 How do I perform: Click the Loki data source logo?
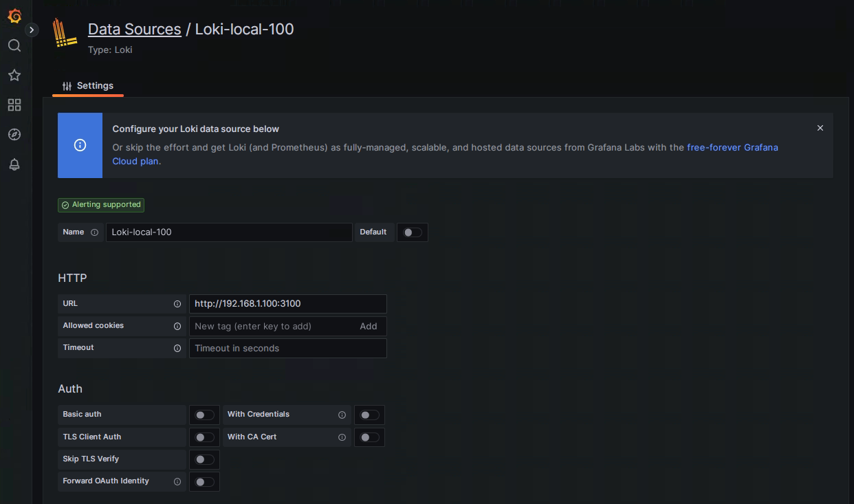coord(65,34)
